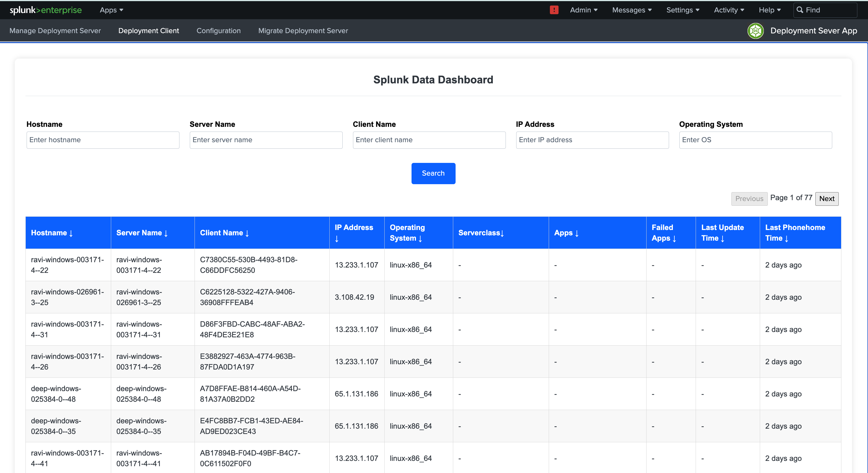Focus the Server Name input field
Image resolution: width=868 pixels, height=473 pixels.
tap(266, 140)
